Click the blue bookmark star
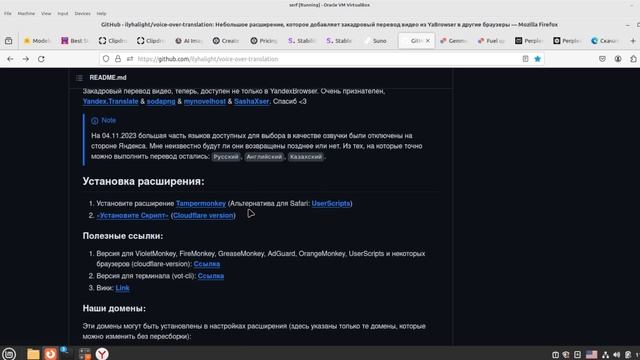 [x=538, y=59]
